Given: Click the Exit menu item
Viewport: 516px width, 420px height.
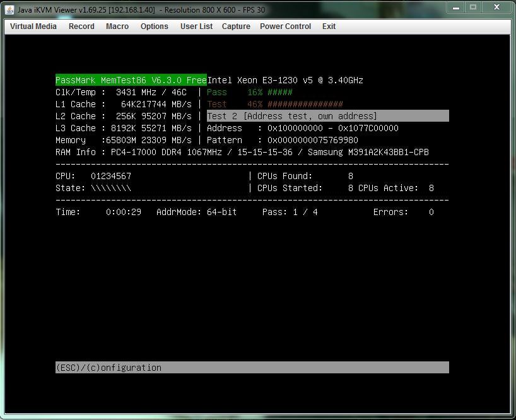Looking at the screenshot, I should point(329,26).
